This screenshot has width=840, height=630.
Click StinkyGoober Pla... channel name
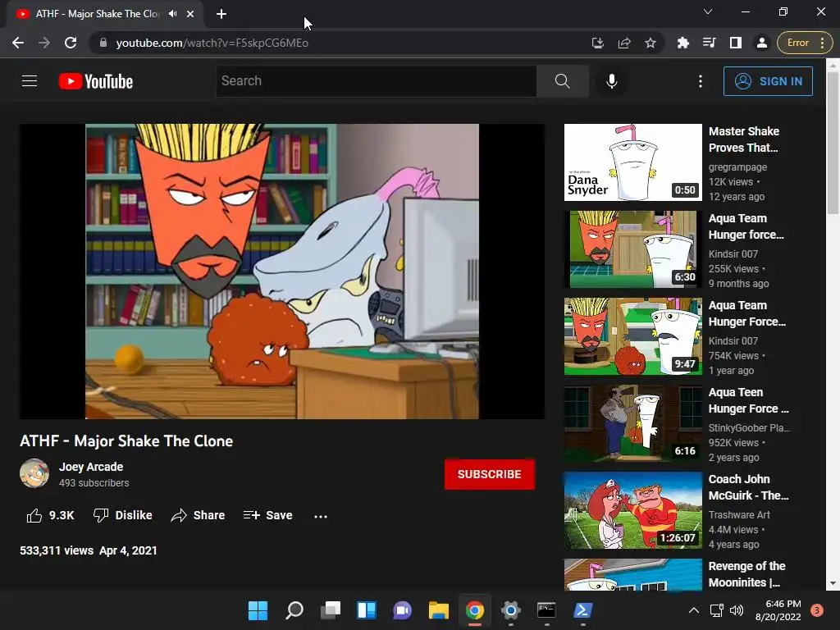click(x=749, y=428)
